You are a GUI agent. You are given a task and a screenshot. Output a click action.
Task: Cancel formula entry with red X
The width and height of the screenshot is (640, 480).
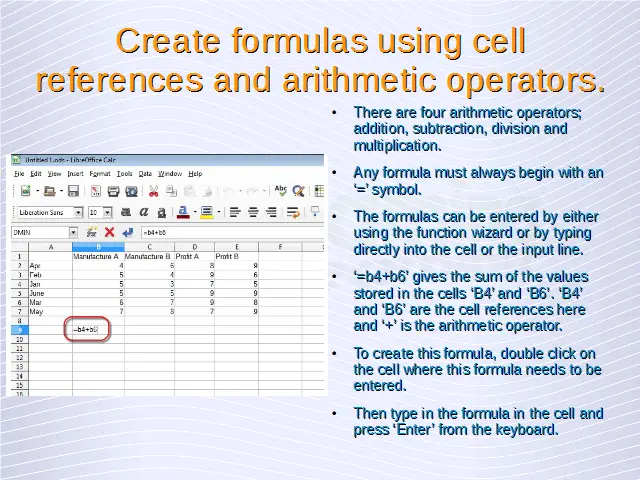109,232
